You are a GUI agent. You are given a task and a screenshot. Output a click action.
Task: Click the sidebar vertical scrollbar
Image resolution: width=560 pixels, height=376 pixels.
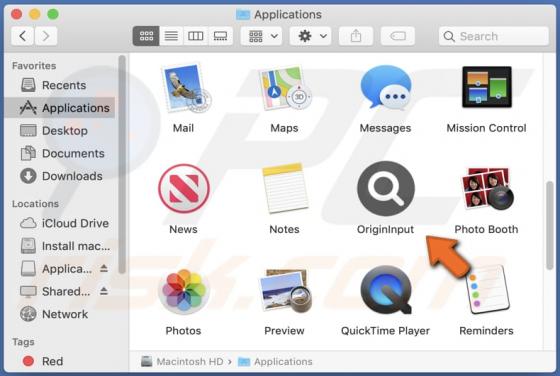122,164
